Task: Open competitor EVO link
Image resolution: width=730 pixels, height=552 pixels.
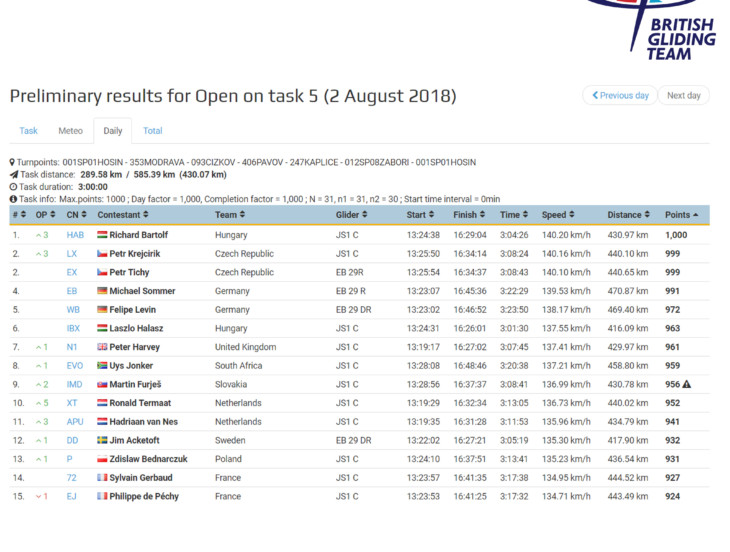Action: (x=74, y=366)
